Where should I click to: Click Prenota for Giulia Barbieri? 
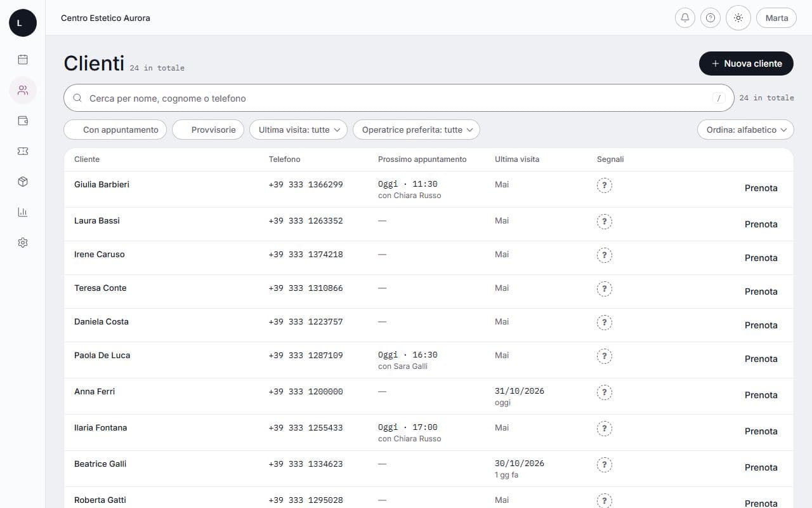tap(761, 188)
